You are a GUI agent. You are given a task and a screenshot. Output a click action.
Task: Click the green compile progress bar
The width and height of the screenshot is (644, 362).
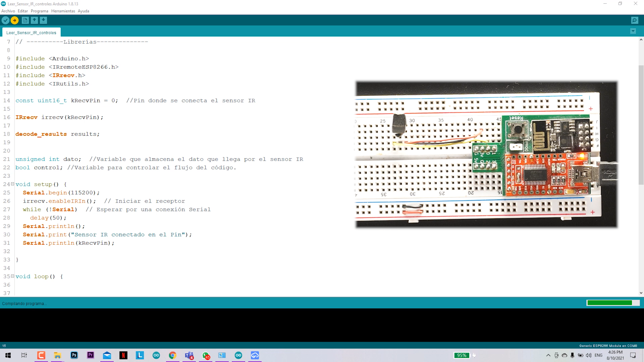pyautogui.click(x=609, y=303)
